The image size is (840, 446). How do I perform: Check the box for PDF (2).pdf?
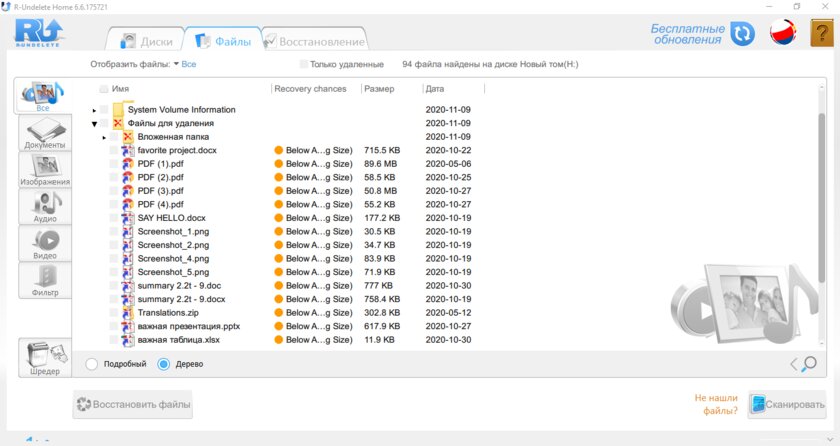[x=114, y=177]
